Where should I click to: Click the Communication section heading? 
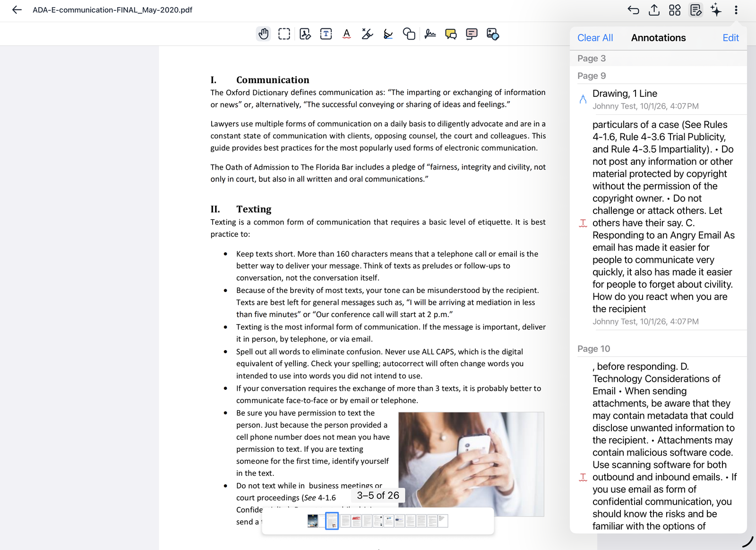(273, 80)
